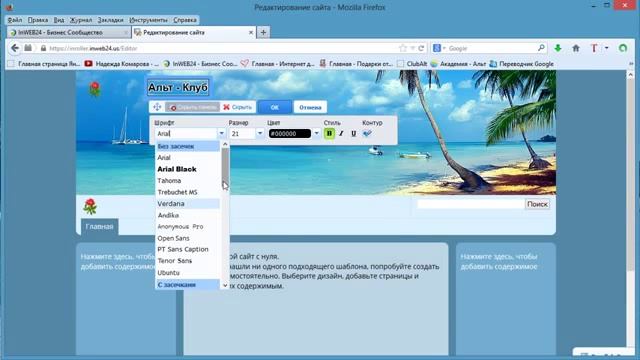Open the Шрифт font dropdown arrow
The height and width of the screenshot is (360, 640).
(221, 133)
